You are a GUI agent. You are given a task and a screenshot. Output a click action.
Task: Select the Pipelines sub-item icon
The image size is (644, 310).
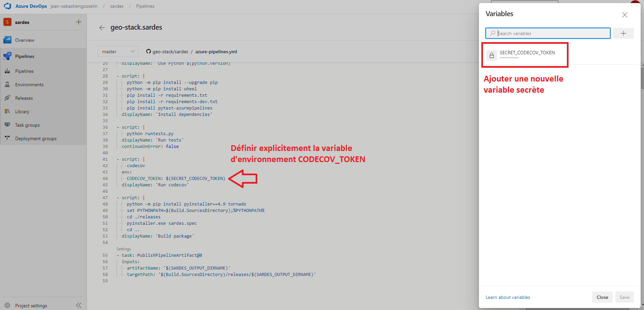pos(7,71)
